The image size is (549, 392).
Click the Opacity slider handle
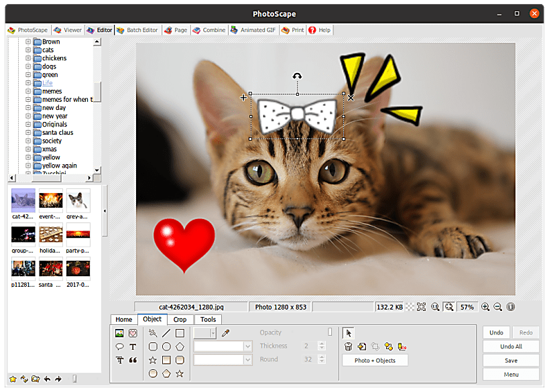coord(329,332)
